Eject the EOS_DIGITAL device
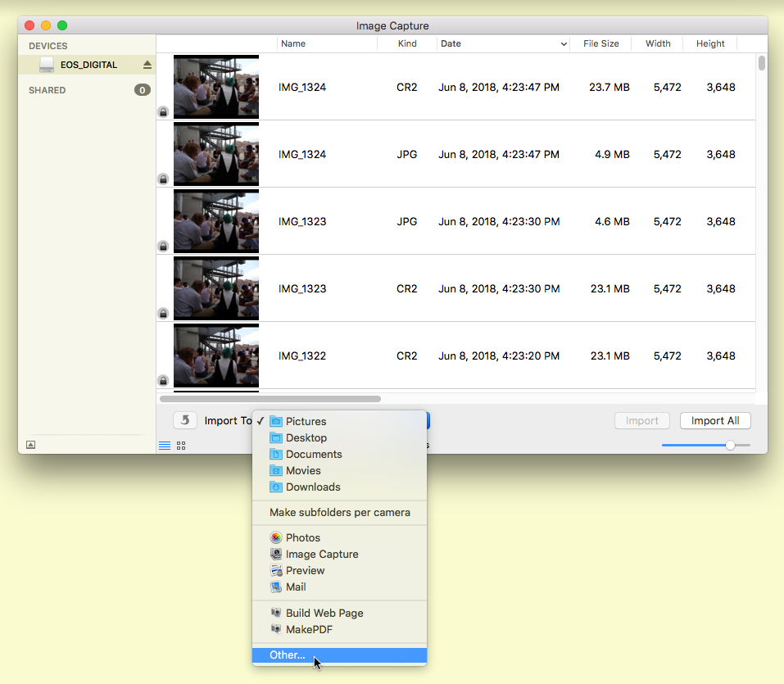The width and height of the screenshot is (784, 684). 147,65
